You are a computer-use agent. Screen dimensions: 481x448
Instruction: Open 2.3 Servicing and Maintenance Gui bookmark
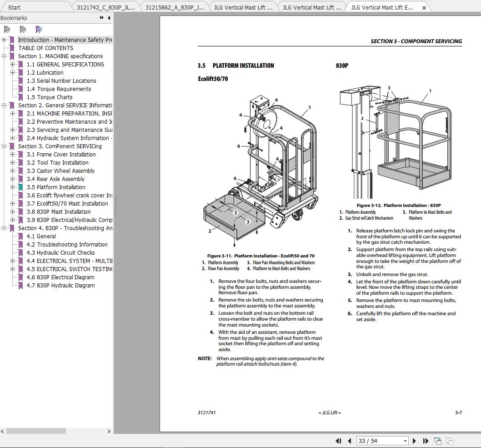[x=69, y=130]
